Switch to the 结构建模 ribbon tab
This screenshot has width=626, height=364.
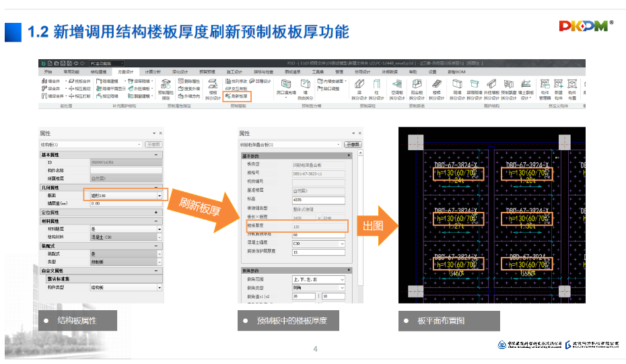click(x=98, y=72)
